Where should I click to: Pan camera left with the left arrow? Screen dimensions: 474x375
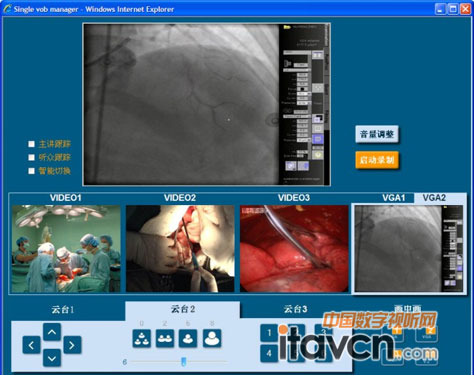pyautogui.click(x=31, y=345)
